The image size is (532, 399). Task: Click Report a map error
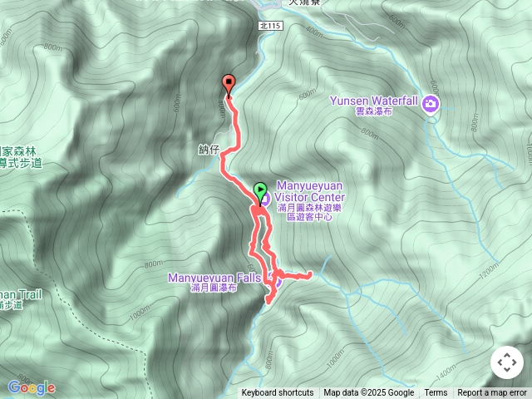tap(492, 393)
